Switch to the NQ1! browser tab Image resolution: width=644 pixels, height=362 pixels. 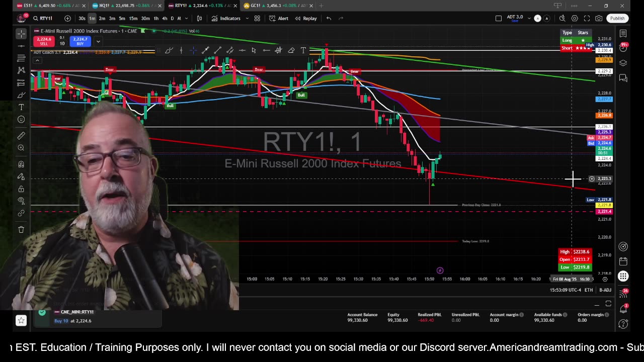pyautogui.click(x=127, y=6)
